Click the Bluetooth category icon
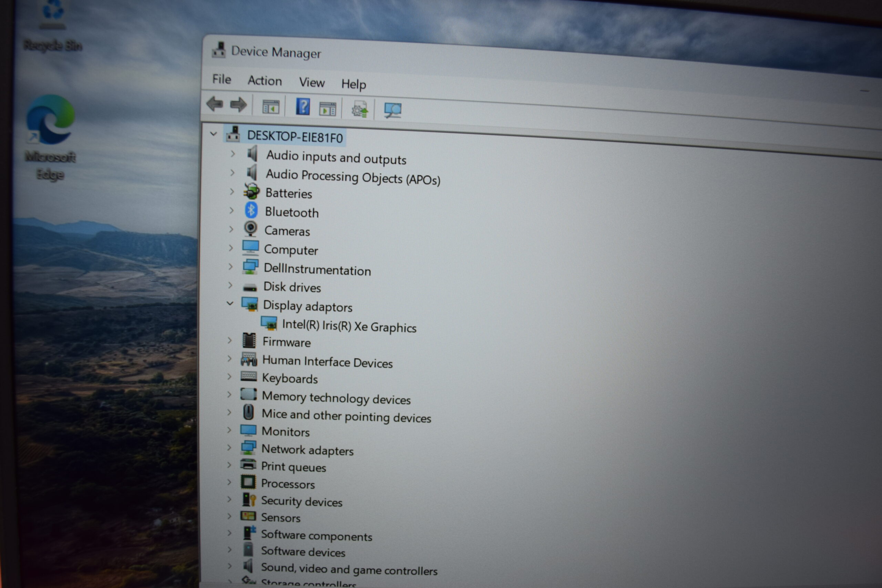This screenshot has height=588, width=882. (x=251, y=210)
